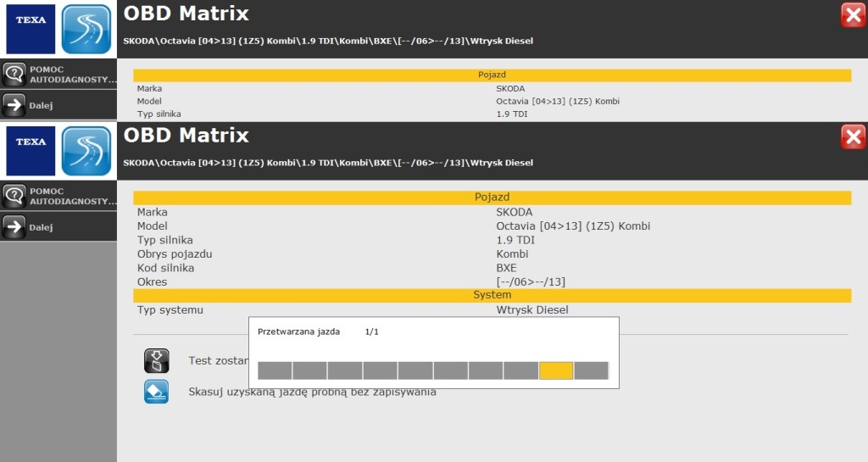
Task: Click 'SKODA' value in upper window
Action: (x=510, y=88)
